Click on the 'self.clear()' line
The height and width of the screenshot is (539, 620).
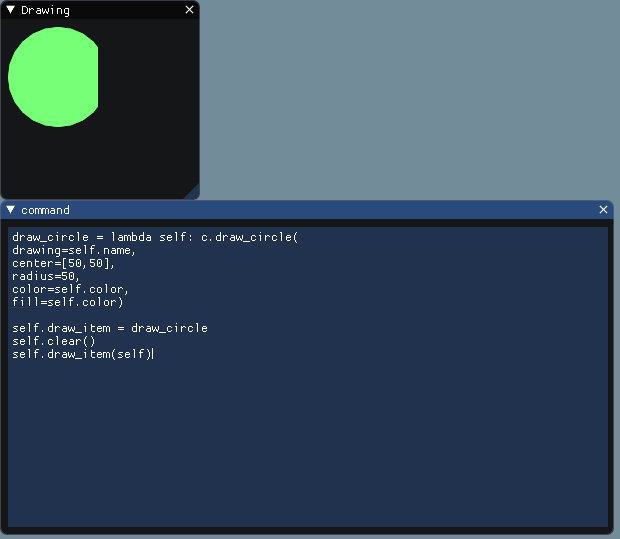pos(53,341)
